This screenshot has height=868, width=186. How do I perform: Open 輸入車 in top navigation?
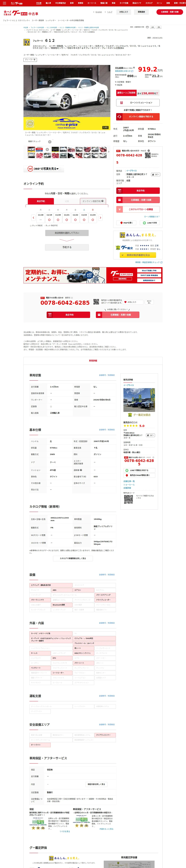pyautogui.click(x=48, y=3)
